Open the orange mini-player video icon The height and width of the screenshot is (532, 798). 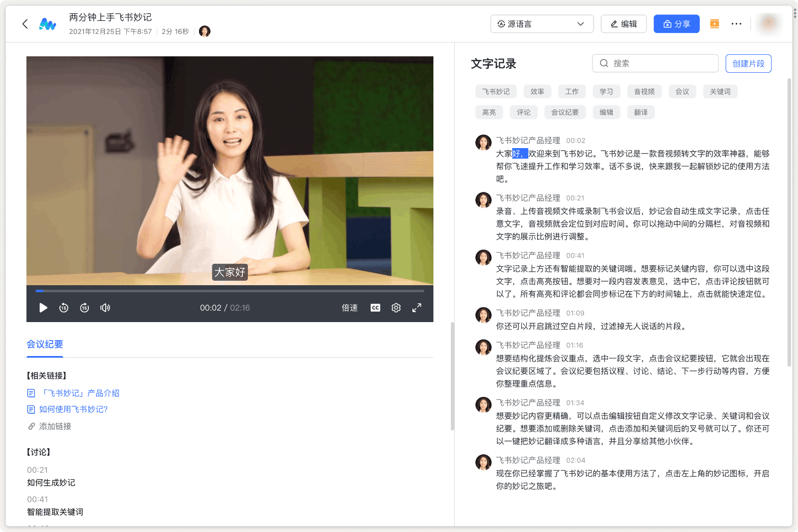click(x=714, y=23)
